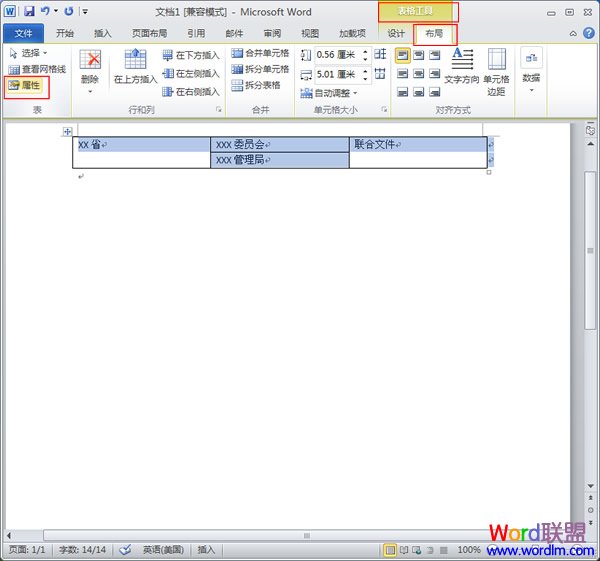The width and height of the screenshot is (600, 561).
Task: Select Align Bottom Right alignment icon
Action: pyautogui.click(x=435, y=91)
